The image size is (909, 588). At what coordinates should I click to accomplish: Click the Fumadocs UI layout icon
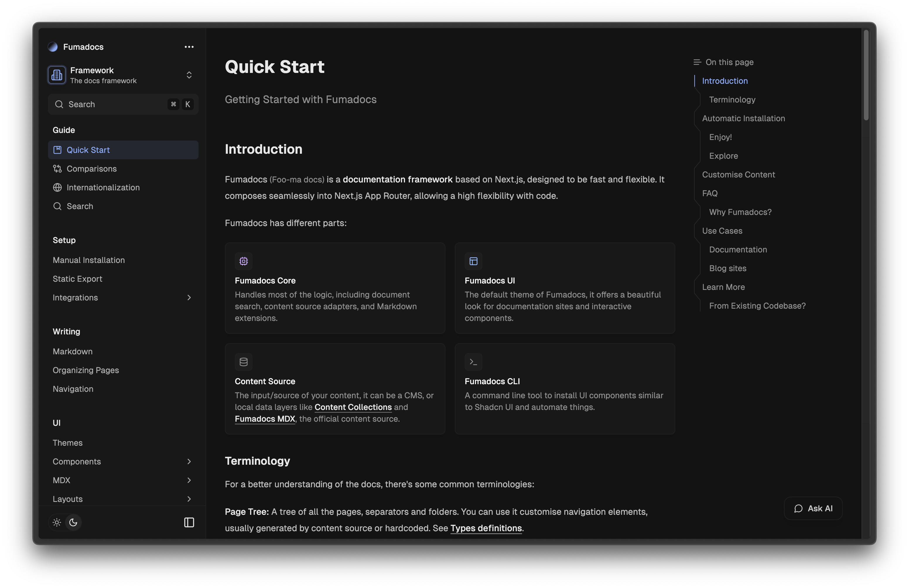pos(474,261)
